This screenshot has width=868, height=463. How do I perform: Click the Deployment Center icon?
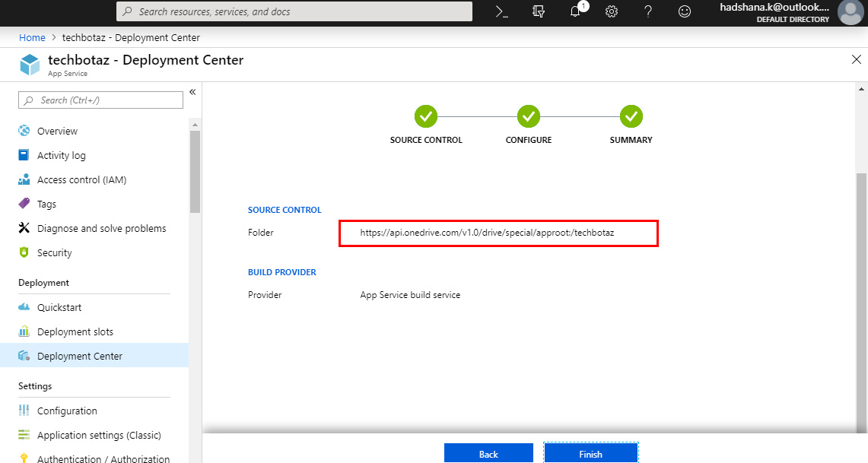coord(24,356)
